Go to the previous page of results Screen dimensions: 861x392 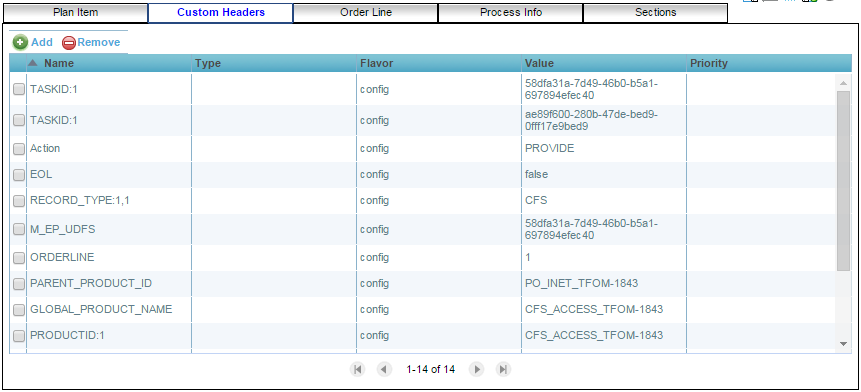[x=384, y=369]
